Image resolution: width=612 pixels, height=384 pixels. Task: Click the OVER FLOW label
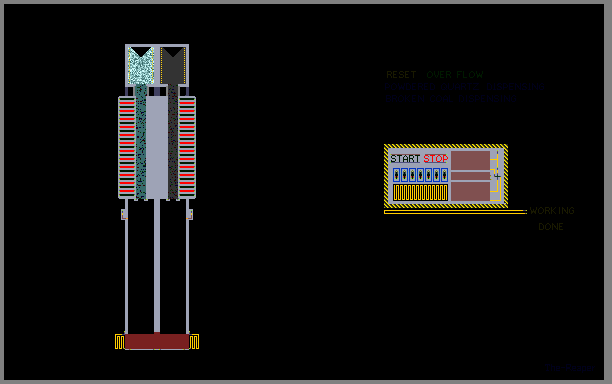tap(455, 75)
